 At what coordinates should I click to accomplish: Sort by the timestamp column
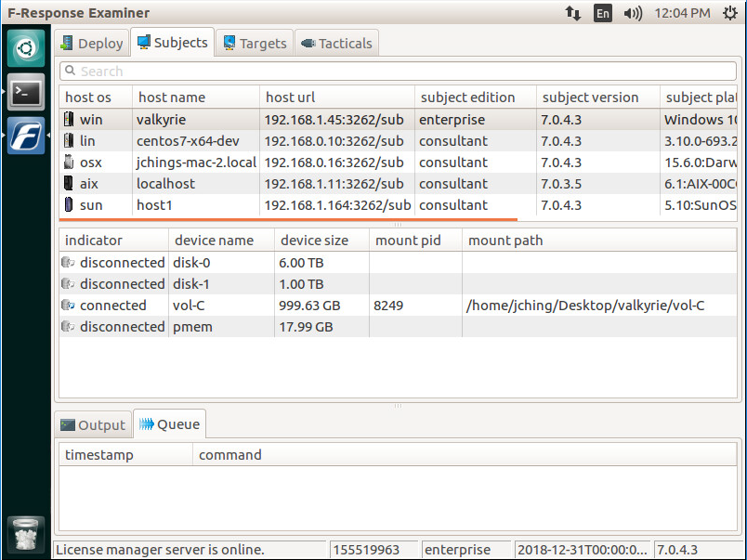[126, 455]
